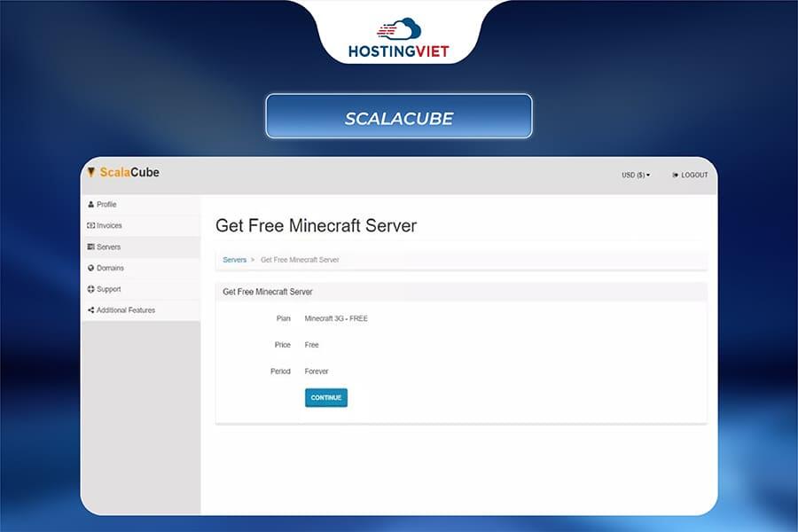The height and width of the screenshot is (532, 798).
Task: Open Support from the sidebar
Action: 109,289
